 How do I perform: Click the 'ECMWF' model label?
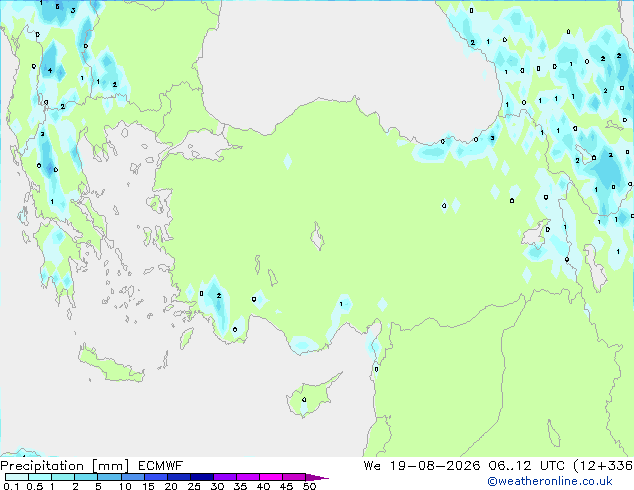point(161,466)
